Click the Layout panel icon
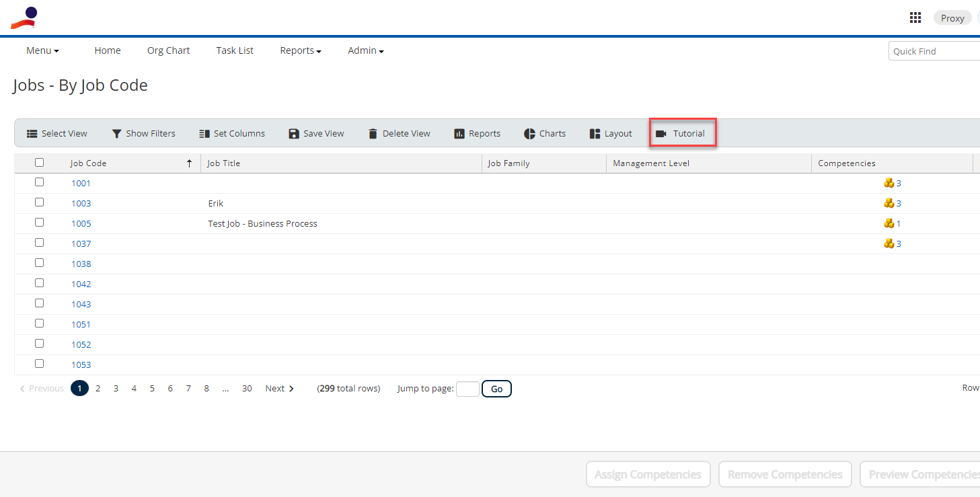 tap(595, 134)
